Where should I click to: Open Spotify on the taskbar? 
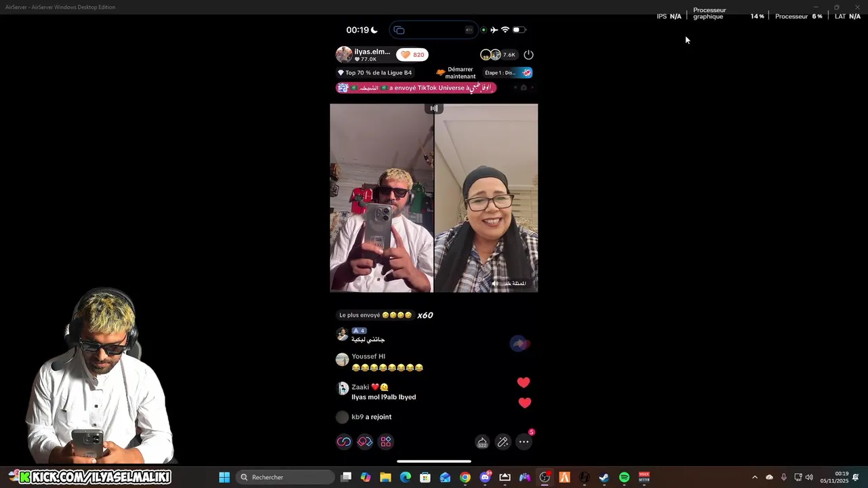click(x=624, y=477)
